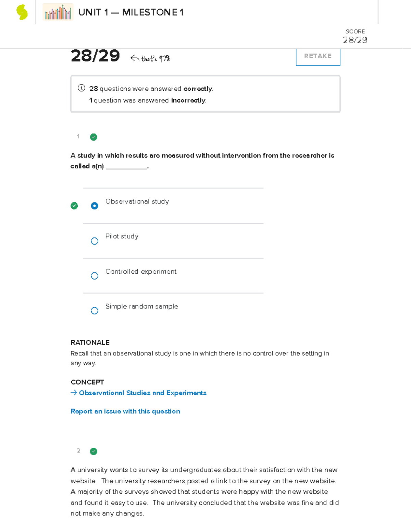Click the arrow before Observational Studies and Experiments
Image resolution: width=411 pixels, height=532 pixels.
pos(74,393)
